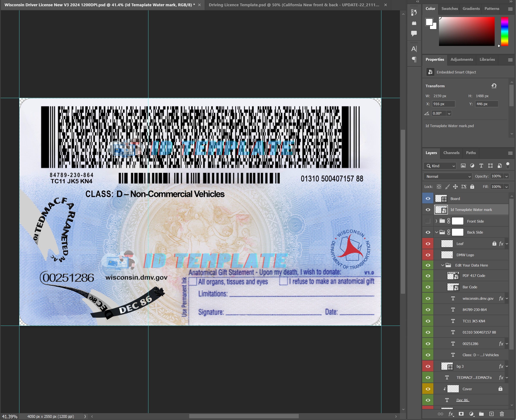The height and width of the screenshot is (420, 516).
Task: Click the Link layers icon
Action: tap(440, 414)
